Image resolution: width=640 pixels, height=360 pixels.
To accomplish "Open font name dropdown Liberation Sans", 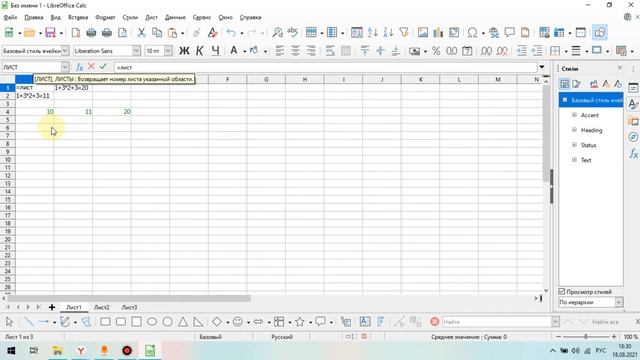I will 136,51.
